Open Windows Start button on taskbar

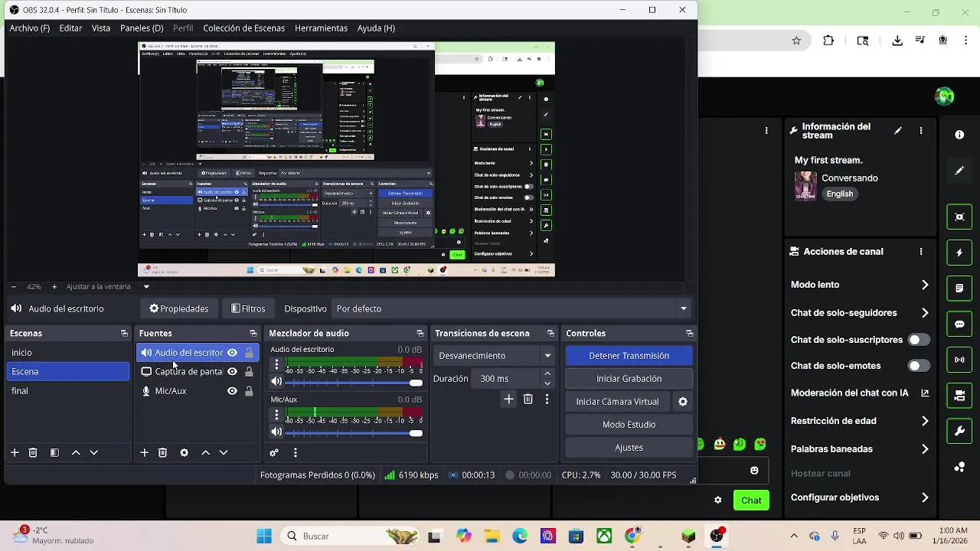click(264, 536)
